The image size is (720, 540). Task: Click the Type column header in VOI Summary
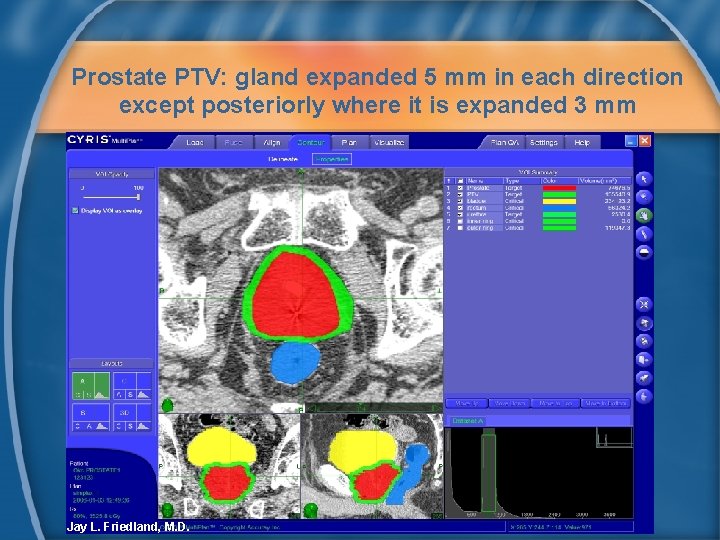(x=523, y=181)
